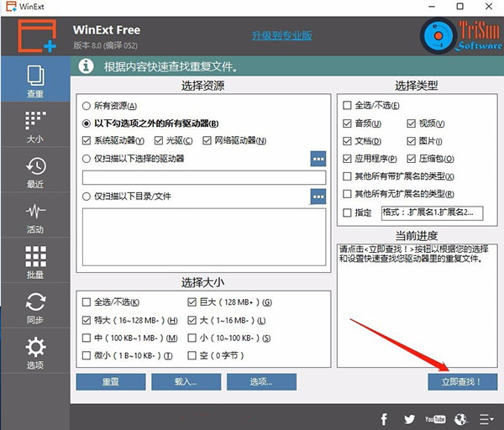504x430 pixels.
Task: Open the YouTube icon link
Action: pos(435,419)
